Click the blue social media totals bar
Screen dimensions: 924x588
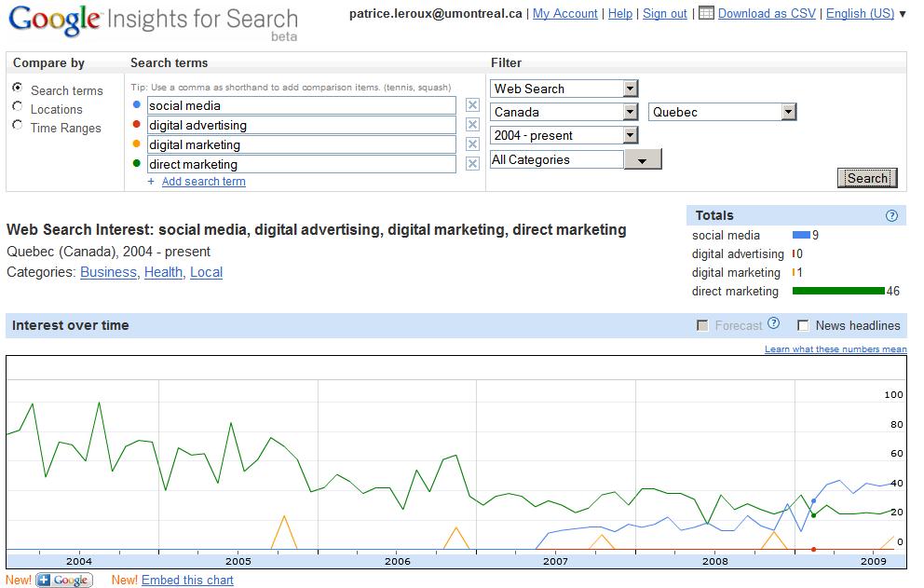(x=801, y=235)
